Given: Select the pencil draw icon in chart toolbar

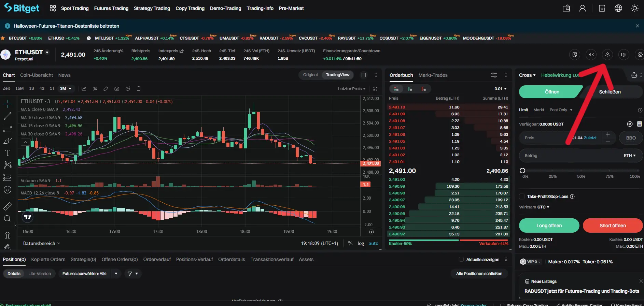Looking at the screenshot, I should click(106, 89).
